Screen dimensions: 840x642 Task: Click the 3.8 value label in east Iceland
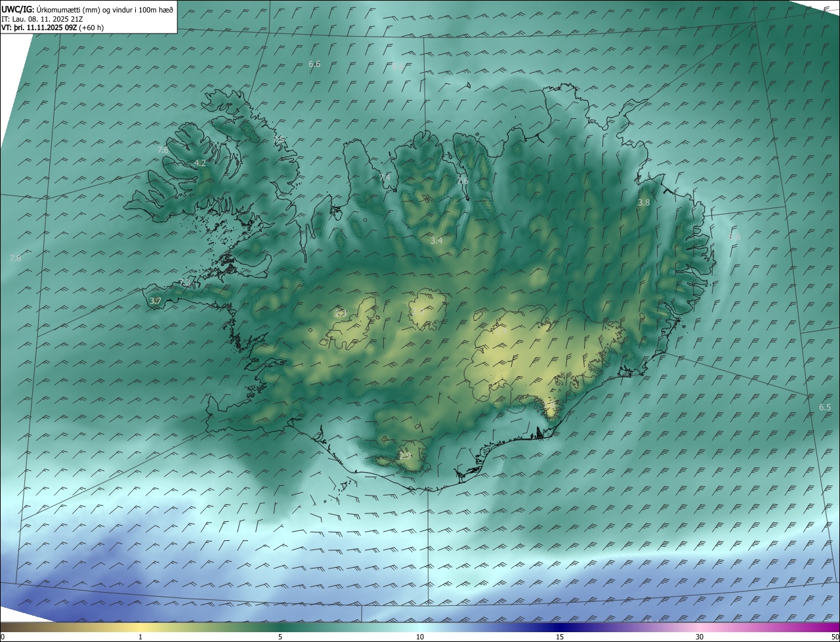tap(644, 202)
